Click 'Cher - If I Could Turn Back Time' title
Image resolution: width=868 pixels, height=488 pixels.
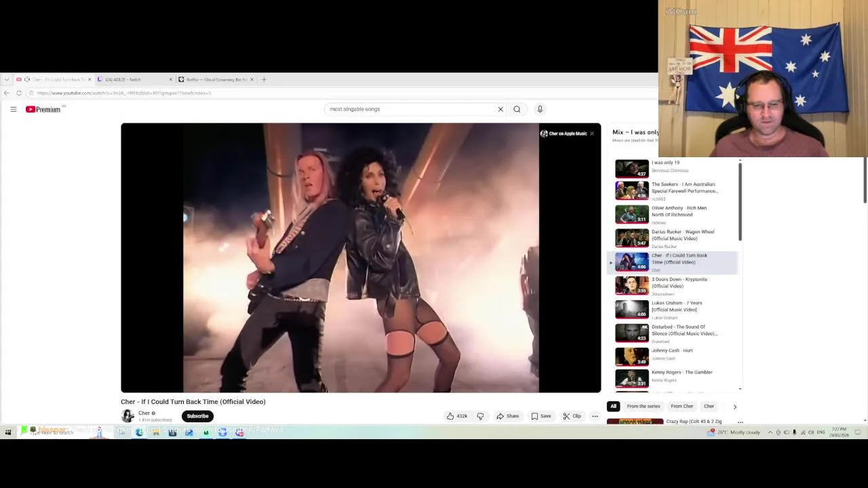pyautogui.click(x=193, y=402)
